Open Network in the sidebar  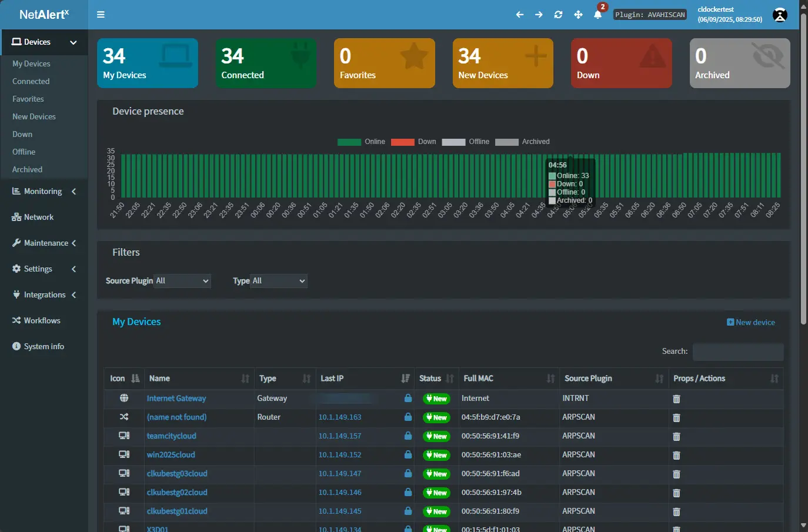click(39, 218)
